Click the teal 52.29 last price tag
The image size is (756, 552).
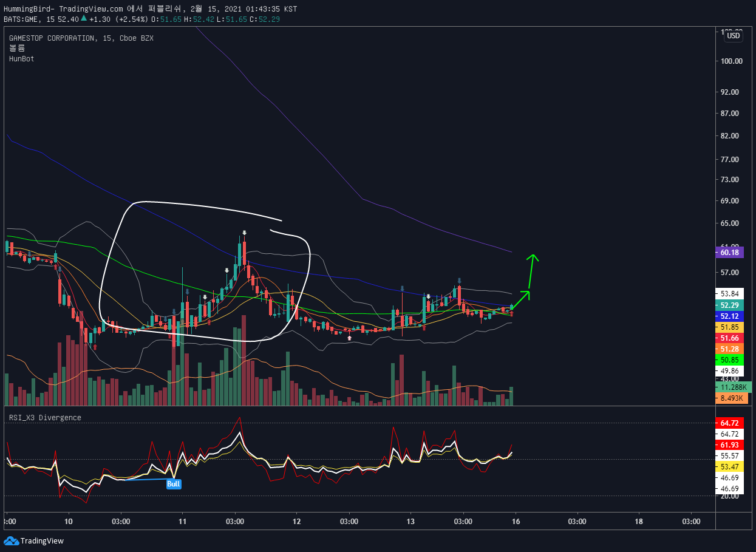tap(730, 305)
